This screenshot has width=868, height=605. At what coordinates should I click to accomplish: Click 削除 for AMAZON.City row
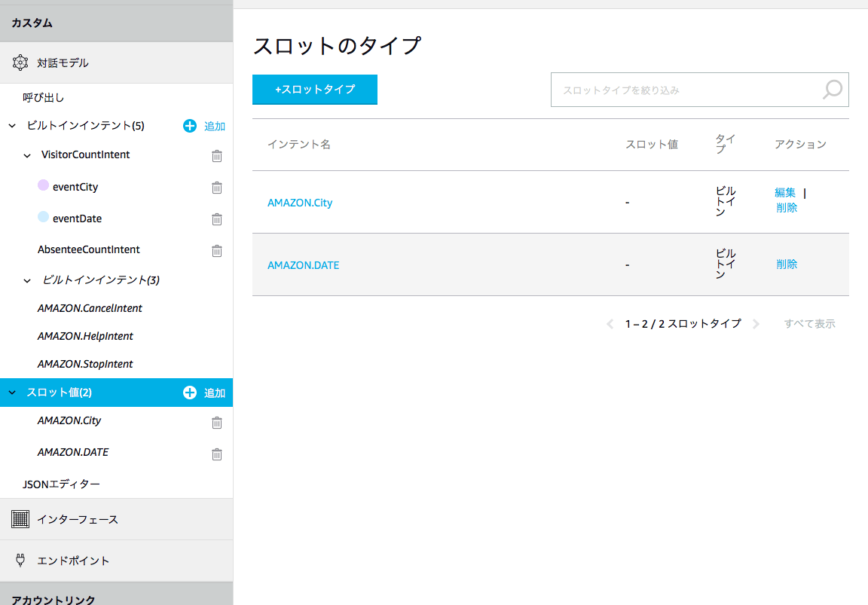pyautogui.click(x=787, y=208)
